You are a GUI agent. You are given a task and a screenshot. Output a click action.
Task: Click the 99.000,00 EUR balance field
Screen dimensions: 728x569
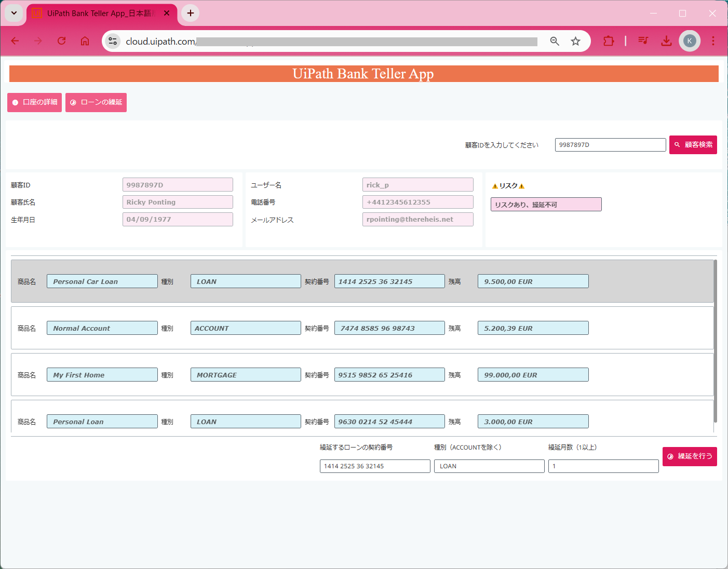533,375
